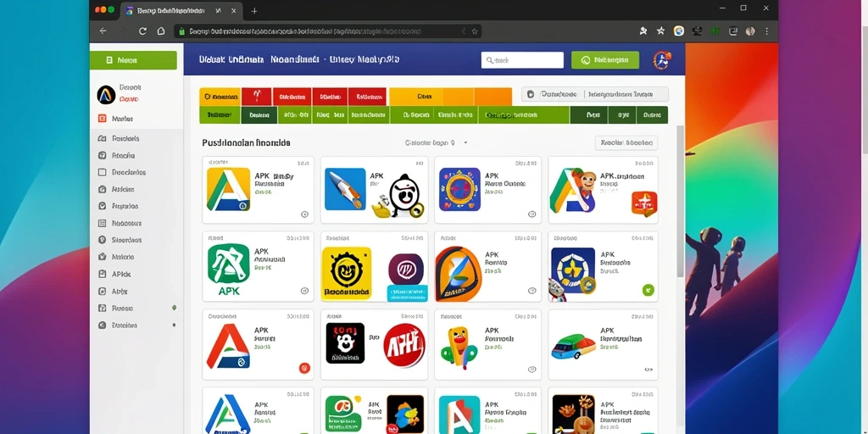Screen dimensions: 868x434
Task: Open the orange shield app icon
Action: tap(459, 274)
